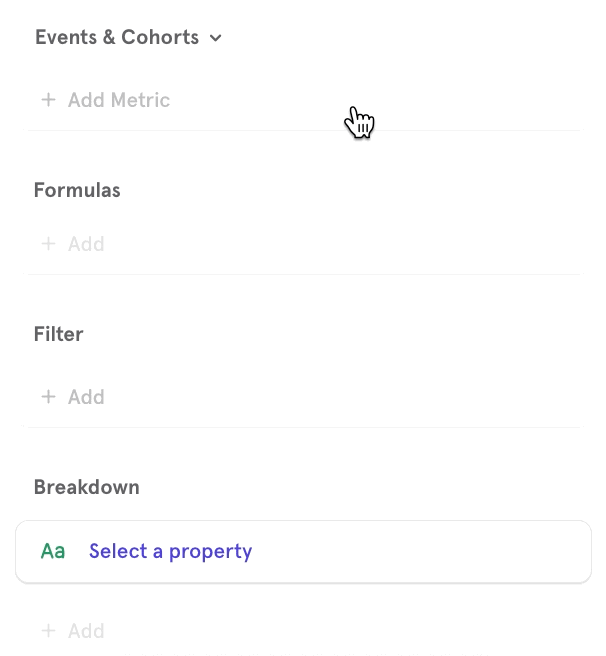Click the Events & Cohorts heading
This screenshot has width=606, height=656.
coord(116,38)
